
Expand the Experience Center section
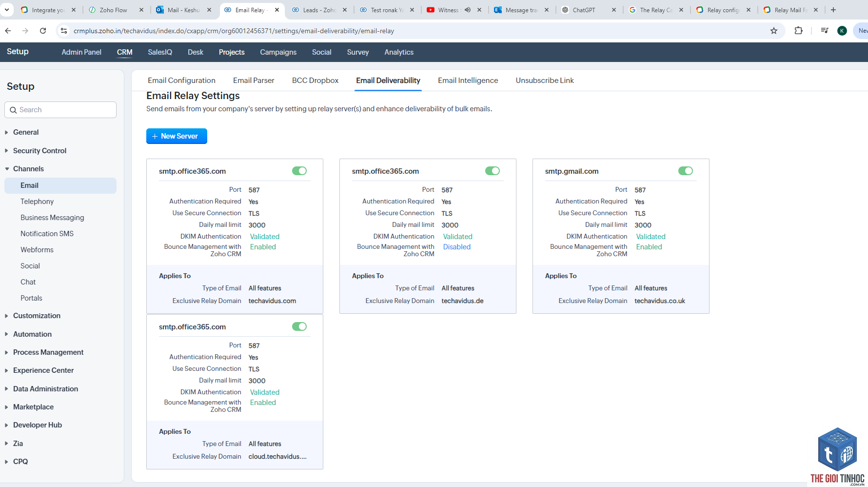[x=43, y=370]
